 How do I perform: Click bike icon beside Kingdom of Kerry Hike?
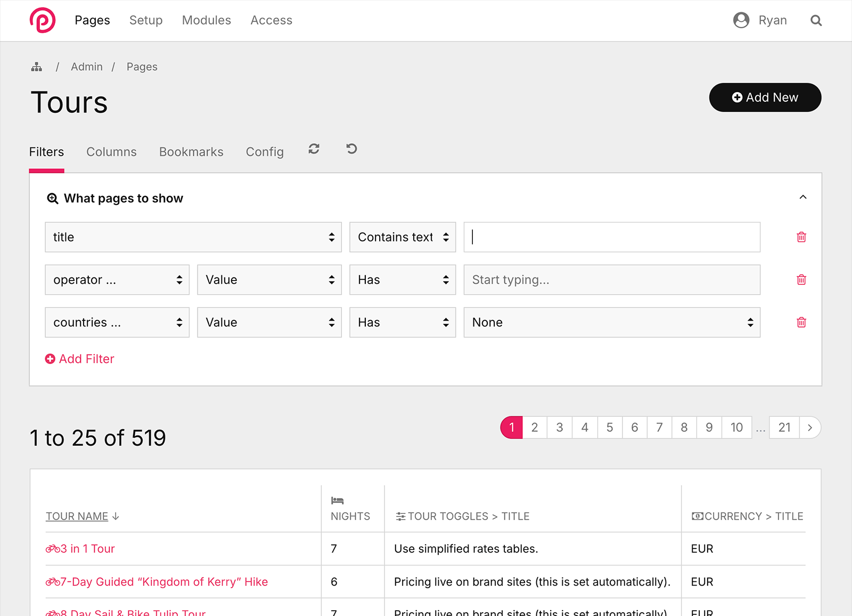[53, 582]
